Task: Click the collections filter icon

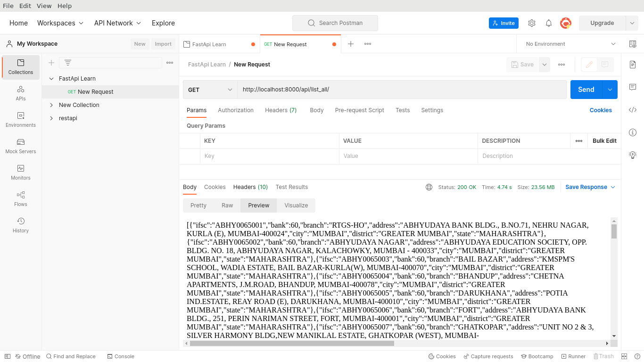Action: click(68, 63)
